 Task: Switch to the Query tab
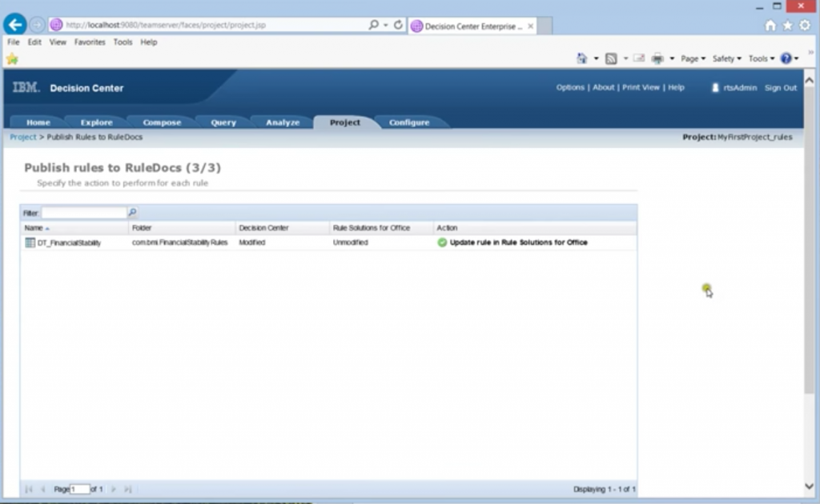223,122
